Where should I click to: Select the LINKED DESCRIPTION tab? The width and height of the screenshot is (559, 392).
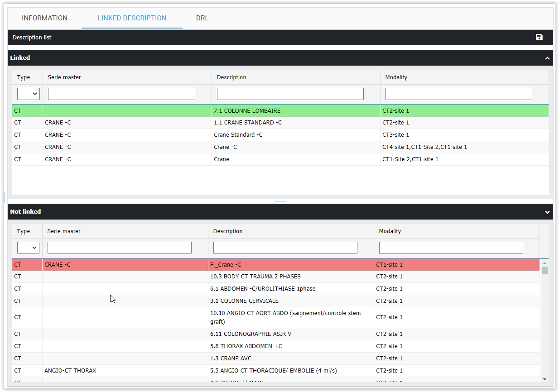(x=132, y=18)
